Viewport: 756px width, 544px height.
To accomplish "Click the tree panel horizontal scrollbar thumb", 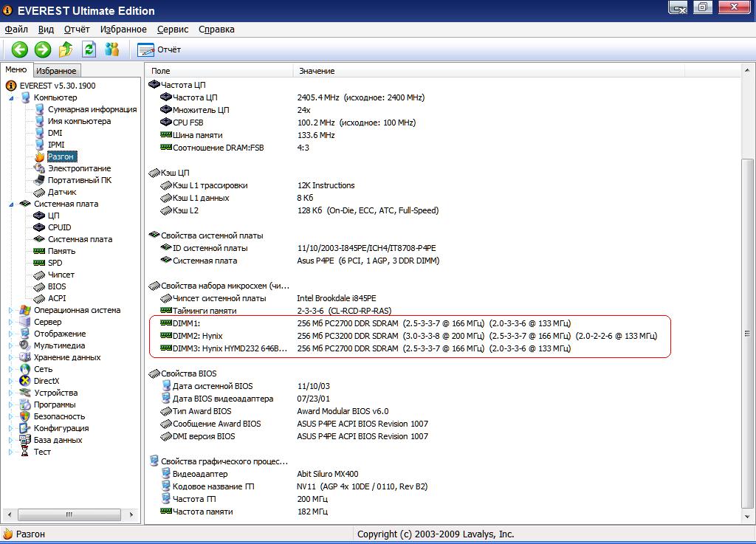I will (69, 514).
